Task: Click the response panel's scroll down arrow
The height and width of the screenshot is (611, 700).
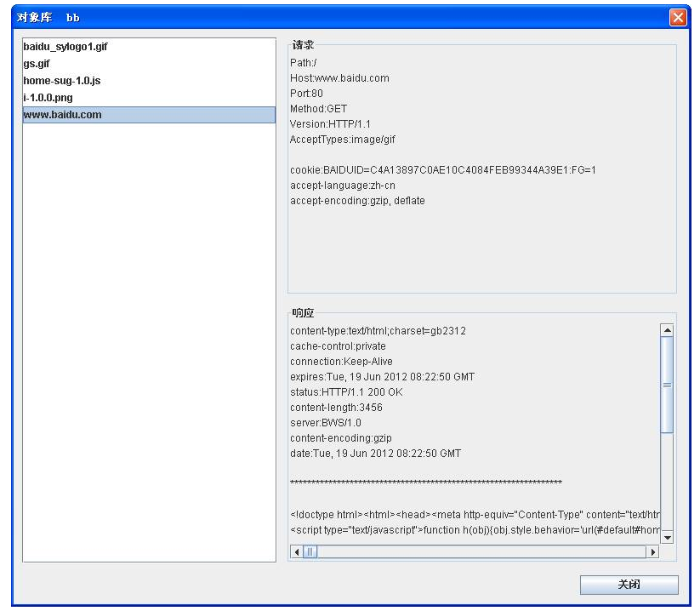Action: [667, 537]
